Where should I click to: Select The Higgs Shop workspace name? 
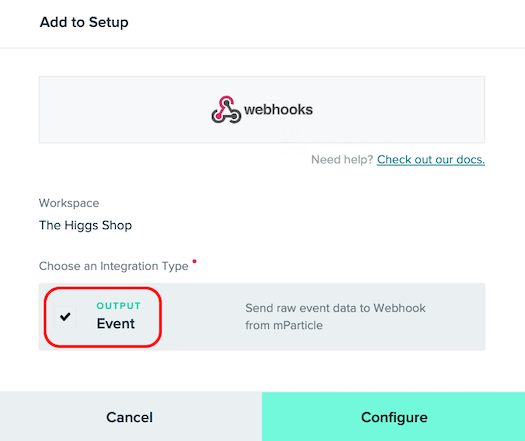click(x=85, y=225)
